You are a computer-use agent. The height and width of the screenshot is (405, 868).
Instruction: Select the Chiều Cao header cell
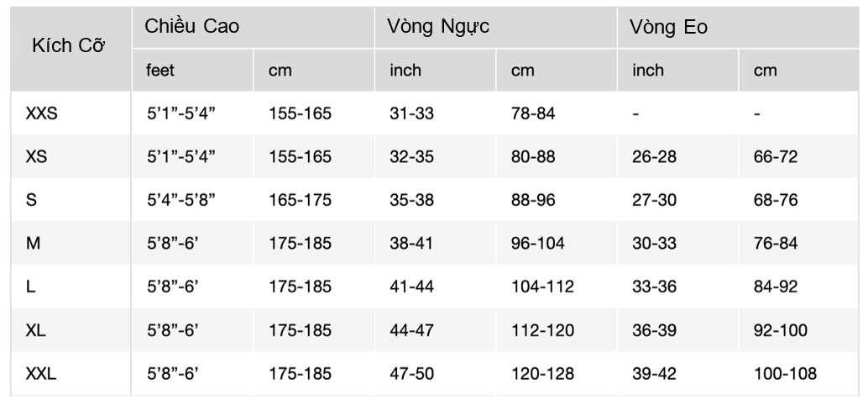point(192,27)
